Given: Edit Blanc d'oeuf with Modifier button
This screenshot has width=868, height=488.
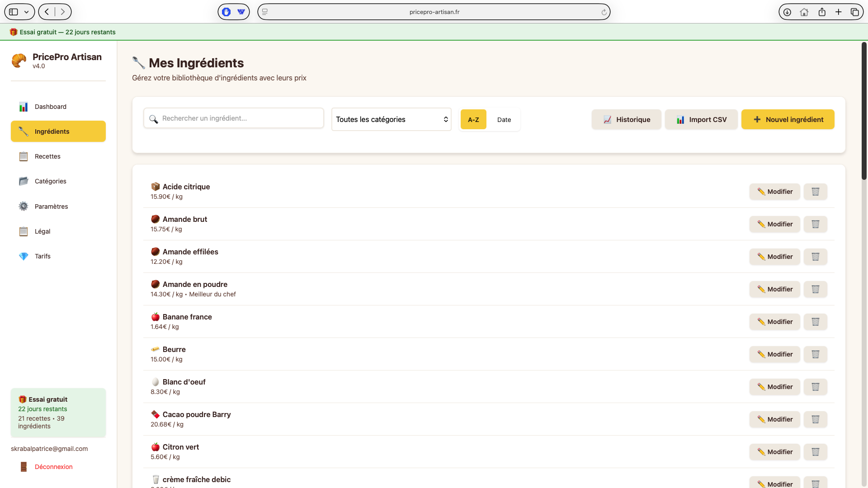Looking at the screenshot, I should coord(774,387).
